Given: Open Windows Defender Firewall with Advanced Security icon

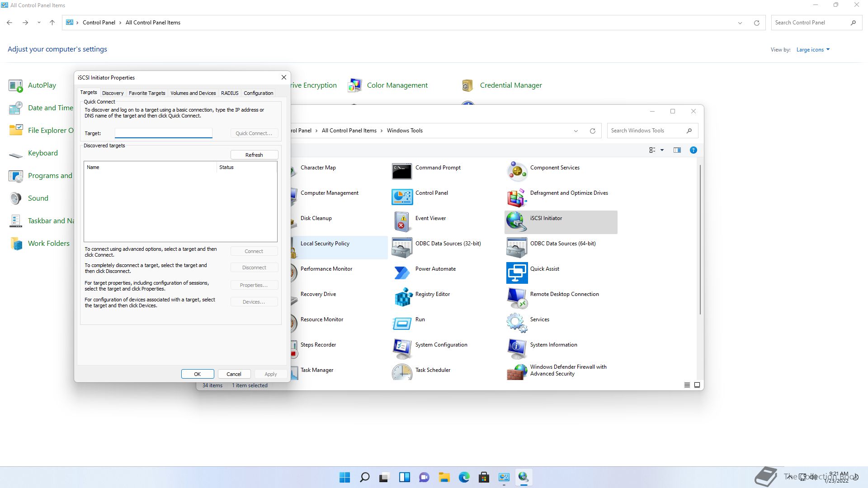Looking at the screenshot, I should coord(517,372).
